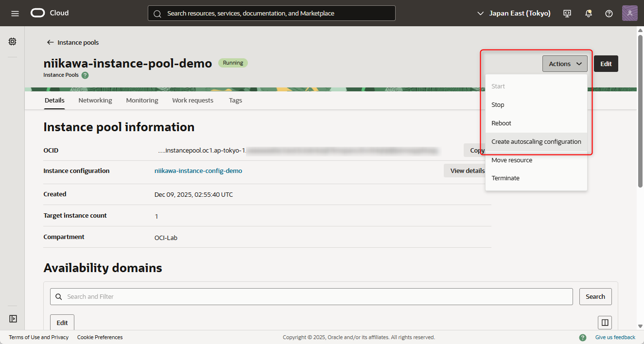The height and width of the screenshot is (344, 644).
Task: Click the Compute chip icon in sidebar
Action: tap(13, 42)
